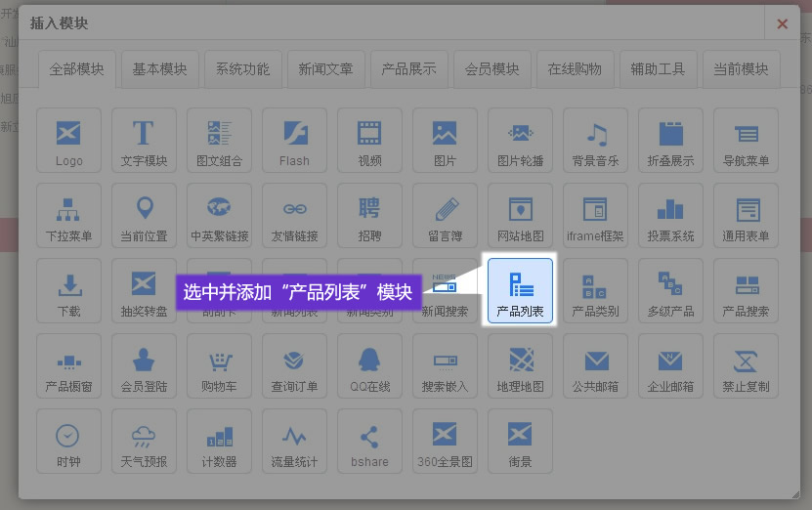812x510 pixels.
Task: Select the 背景音乐 music module
Action: click(x=595, y=140)
